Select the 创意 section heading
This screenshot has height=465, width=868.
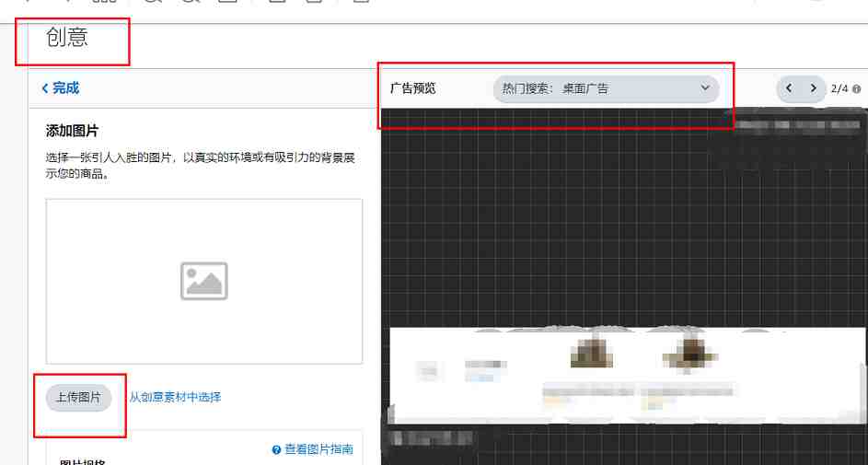pyautogui.click(x=67, y=37)
